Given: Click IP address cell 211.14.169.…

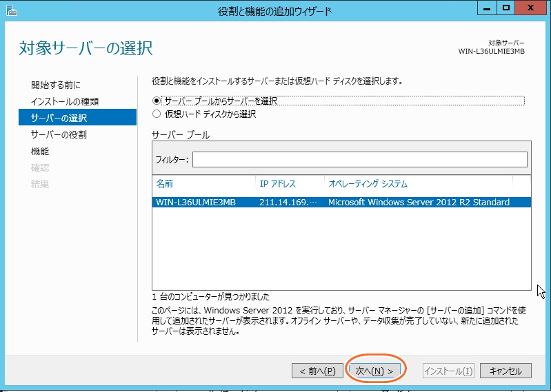Looking at the screenshot, I should [x=288, y=202].
